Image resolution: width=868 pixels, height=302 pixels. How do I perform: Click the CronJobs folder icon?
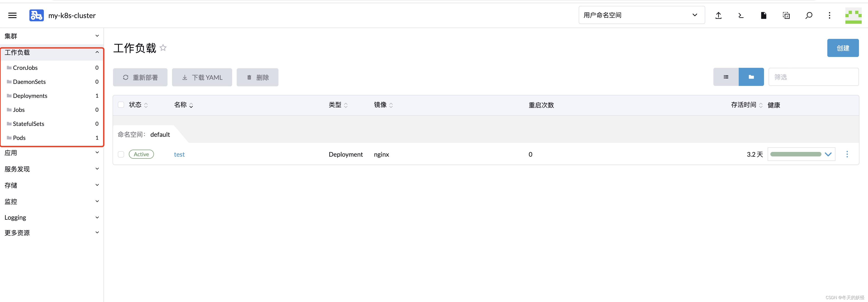click(9, 68)
